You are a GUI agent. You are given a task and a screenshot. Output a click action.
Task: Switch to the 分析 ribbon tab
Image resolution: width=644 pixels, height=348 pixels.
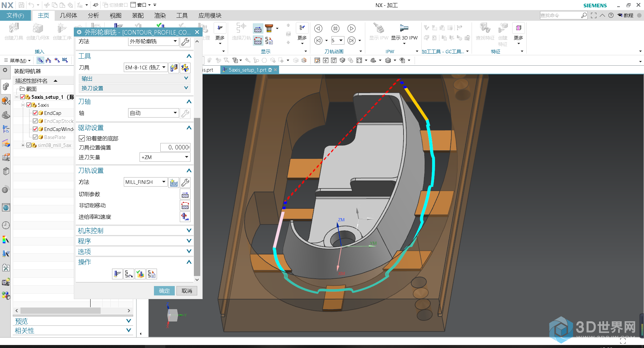[93, 15]
